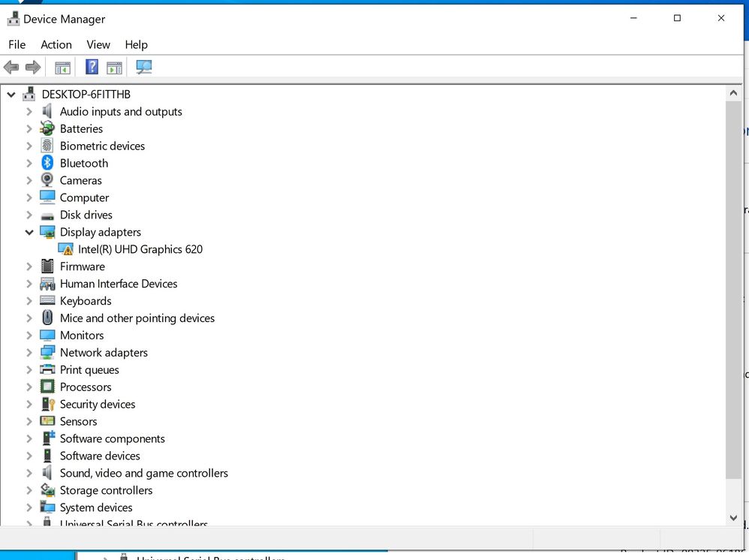Click the vertical scrollbar thumb
749x560 pixels.
[734, 290]
